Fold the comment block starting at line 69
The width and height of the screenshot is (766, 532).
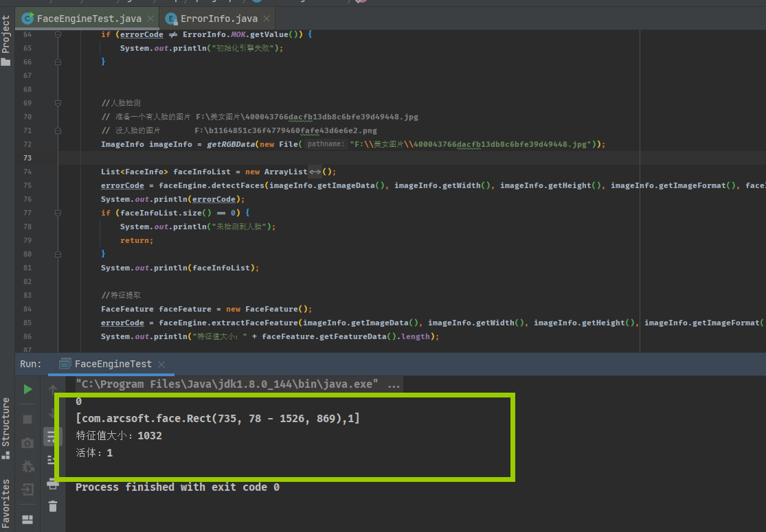(x=58, y=103)
